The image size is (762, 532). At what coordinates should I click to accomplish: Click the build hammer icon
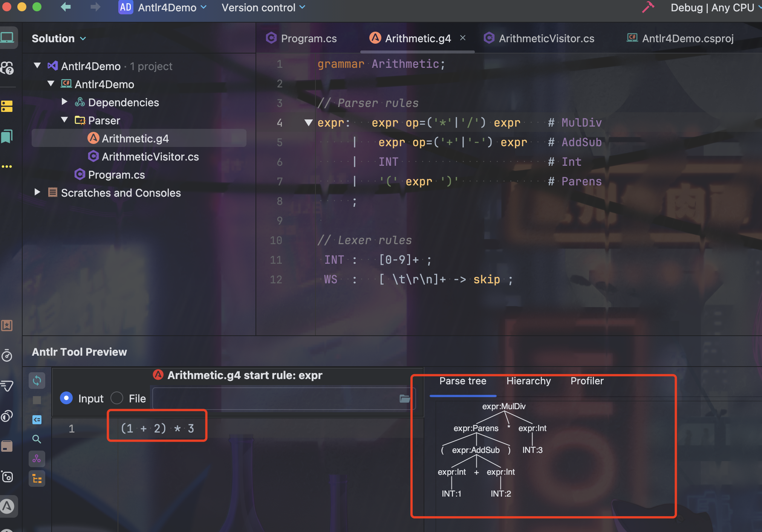pyautogui.click(x=648, y=7)
